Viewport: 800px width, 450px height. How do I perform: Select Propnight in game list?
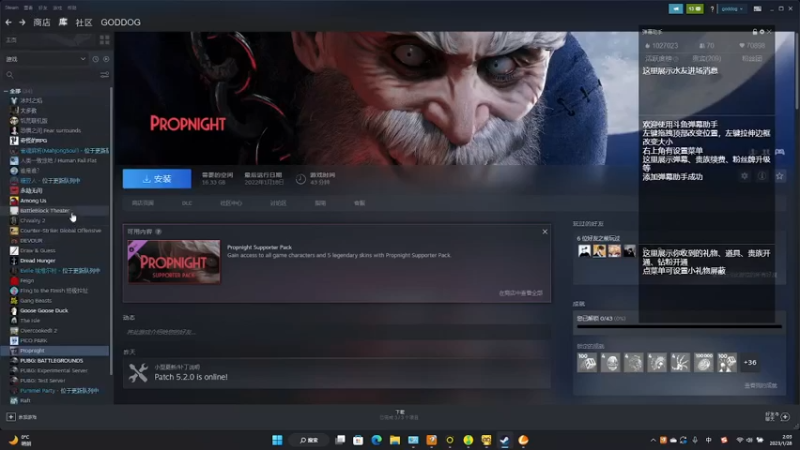tap(55, 351)
